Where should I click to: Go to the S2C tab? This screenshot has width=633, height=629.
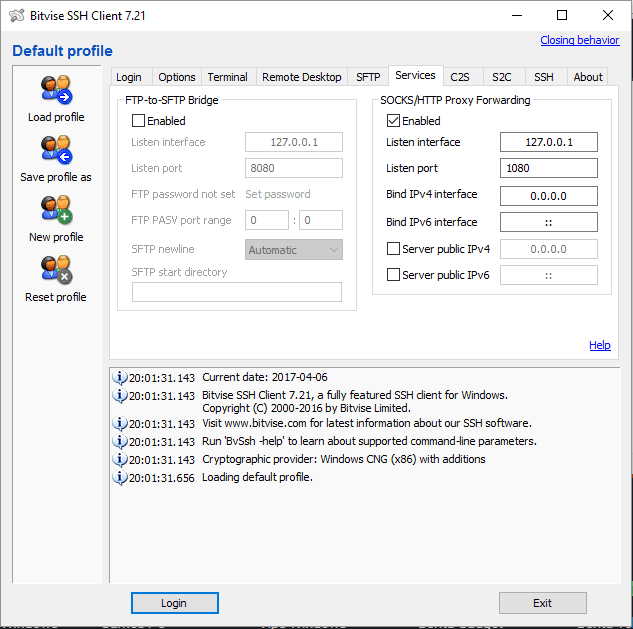coord(502,77)
